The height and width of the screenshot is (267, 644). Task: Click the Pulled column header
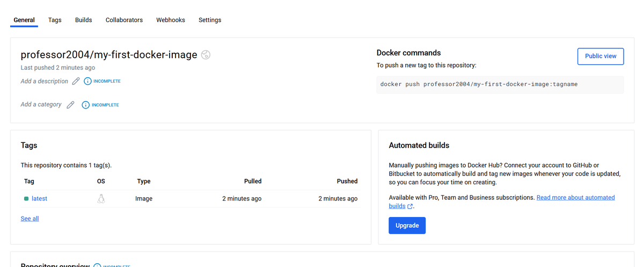tap(253, 181)
